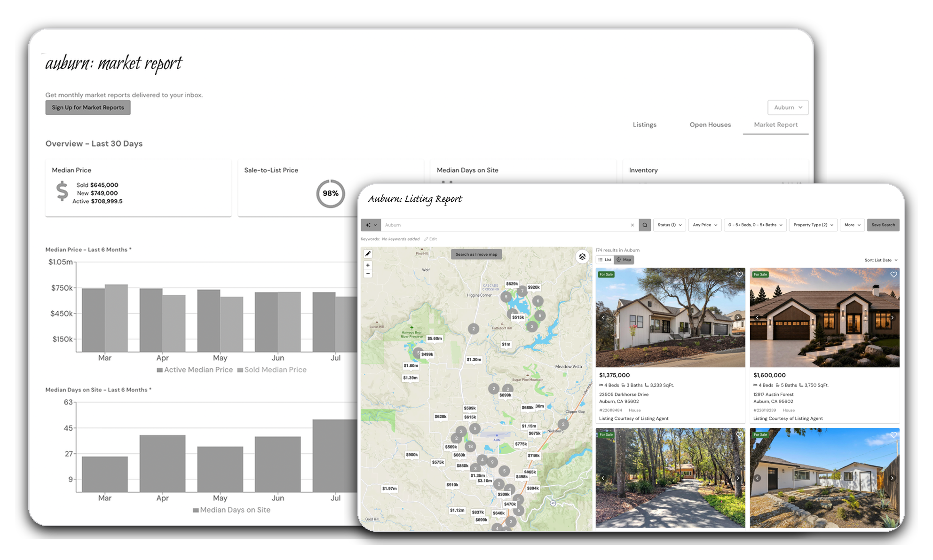Click the map draw pencil icon
The height and width of the screenshot is (560, 933).
tap(368, 254)
